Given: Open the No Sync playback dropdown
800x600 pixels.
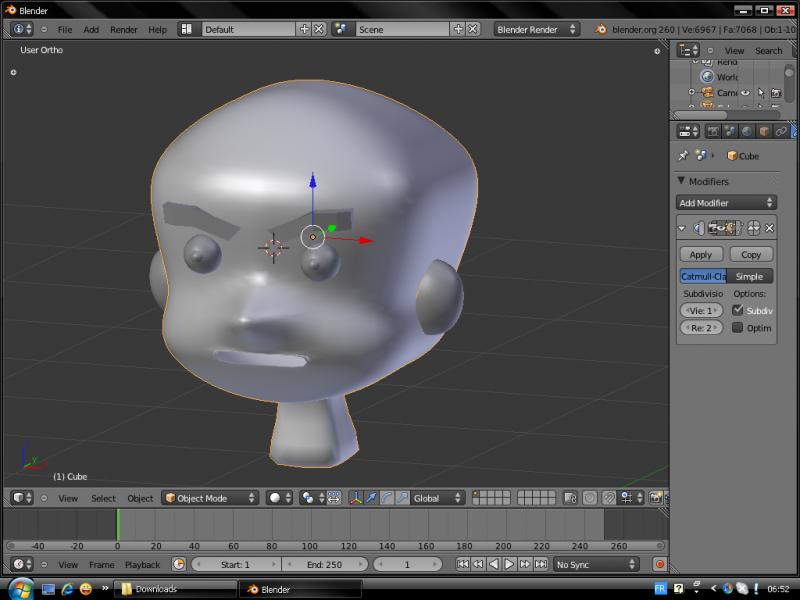Looking at the screenshot, I should coord(596,564).
